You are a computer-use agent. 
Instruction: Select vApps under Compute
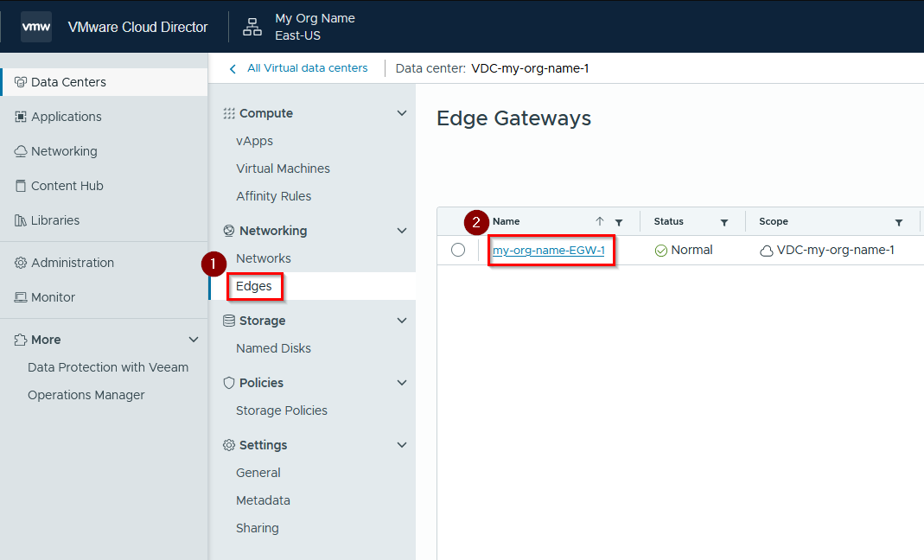[x=255, y=141]
